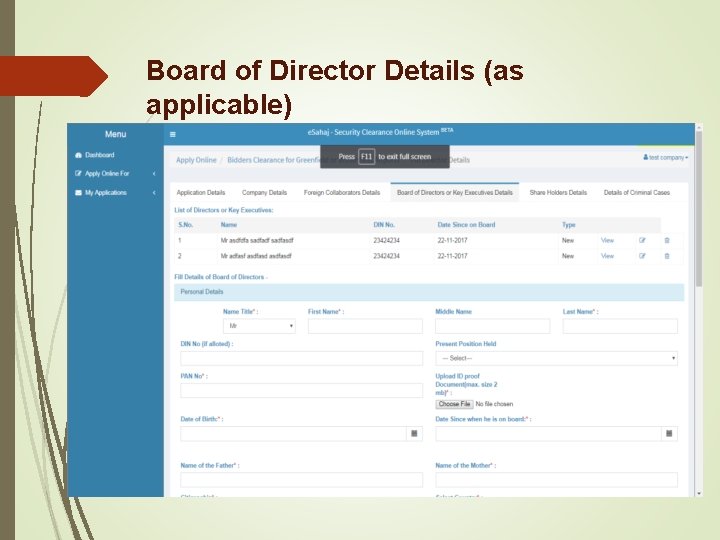Click eSahaj Security Clearance Online System title
This screenshot has width=720, height=540.
coord(380,132)
